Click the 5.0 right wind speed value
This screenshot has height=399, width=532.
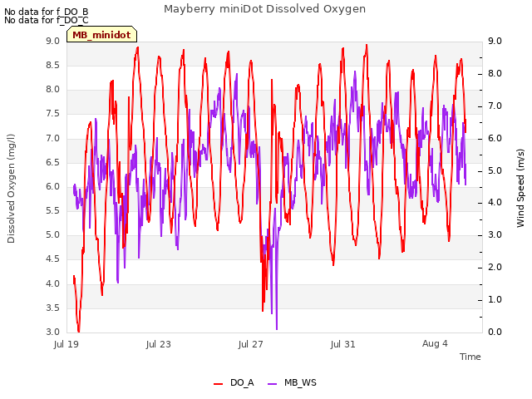click(x=495, y=170)
